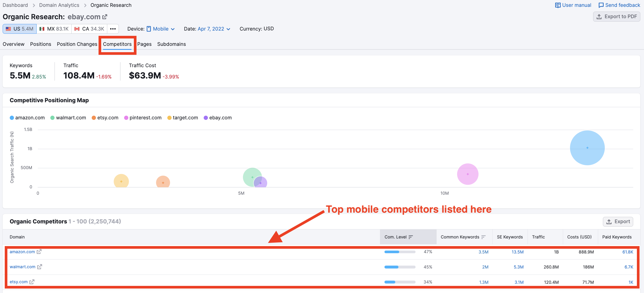Image resolution: width=644 pixels, height=293 pixels.
Task: Open the User manual link
Action: click(x=573, y=5)
